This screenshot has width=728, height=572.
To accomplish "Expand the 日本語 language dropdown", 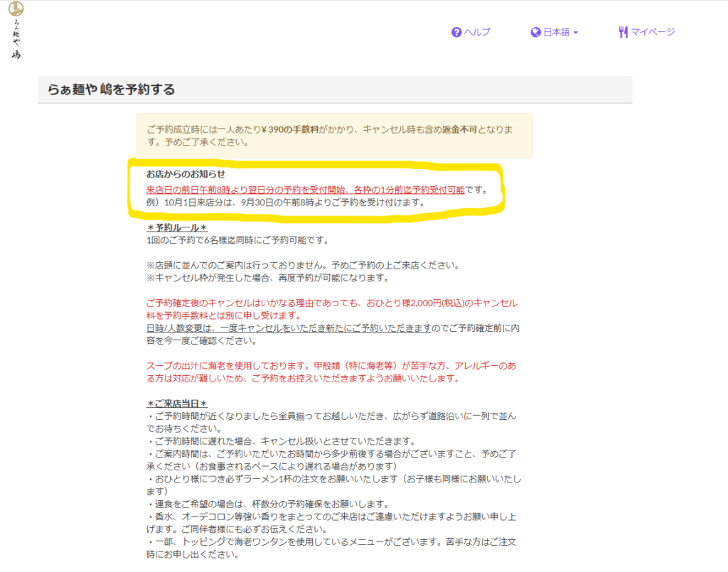I will click(x=556, y=32).
